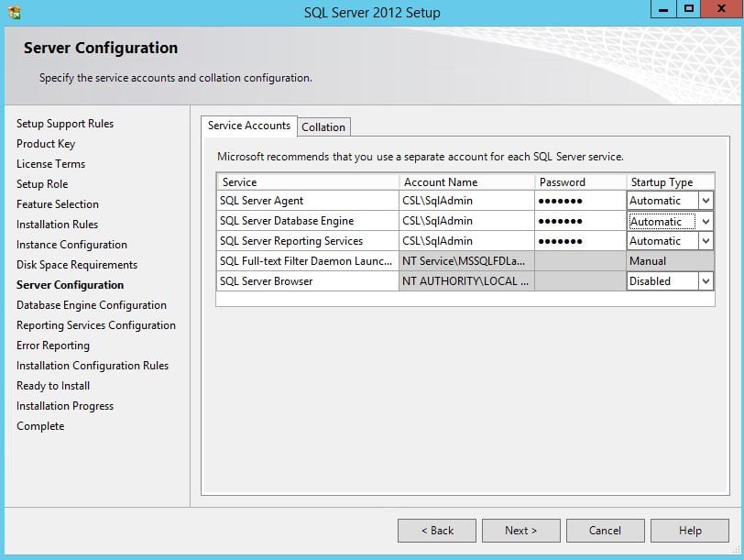Click the Password column header

580,182
